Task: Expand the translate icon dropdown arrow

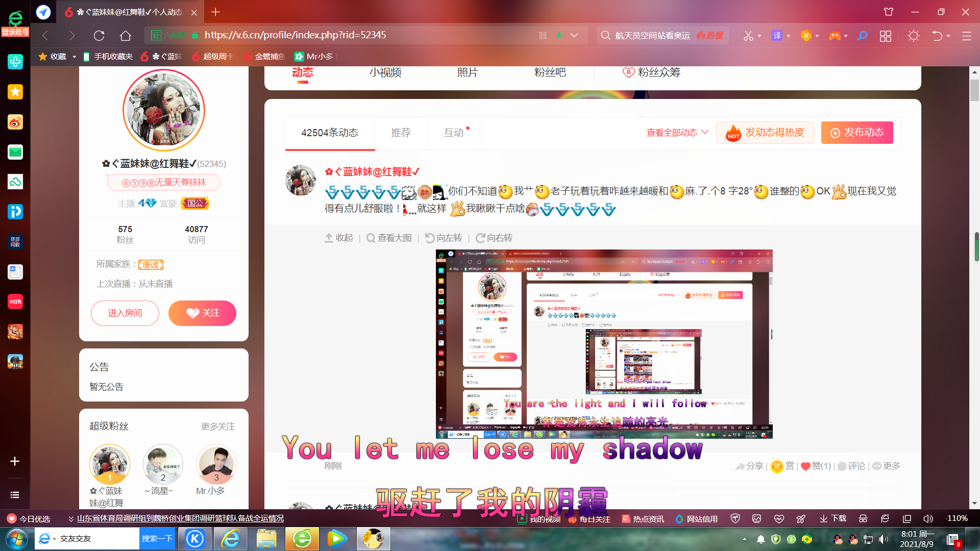Action: [789, 36]
